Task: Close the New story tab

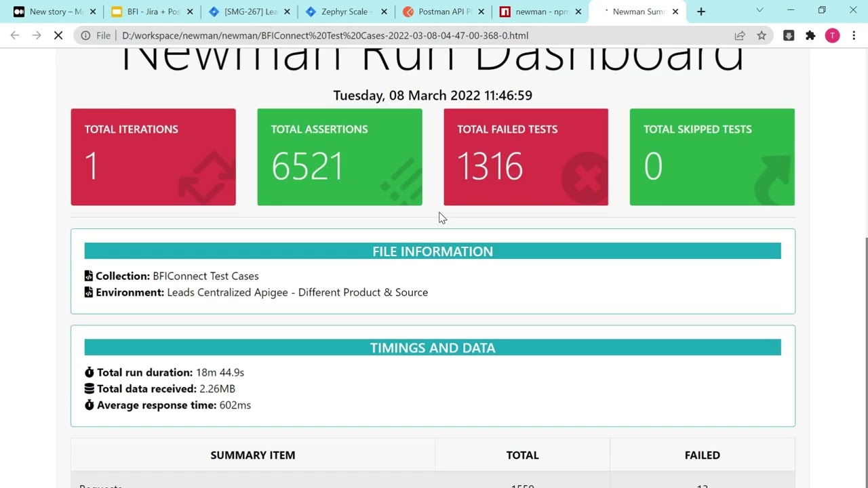Action: click(93, 12)
